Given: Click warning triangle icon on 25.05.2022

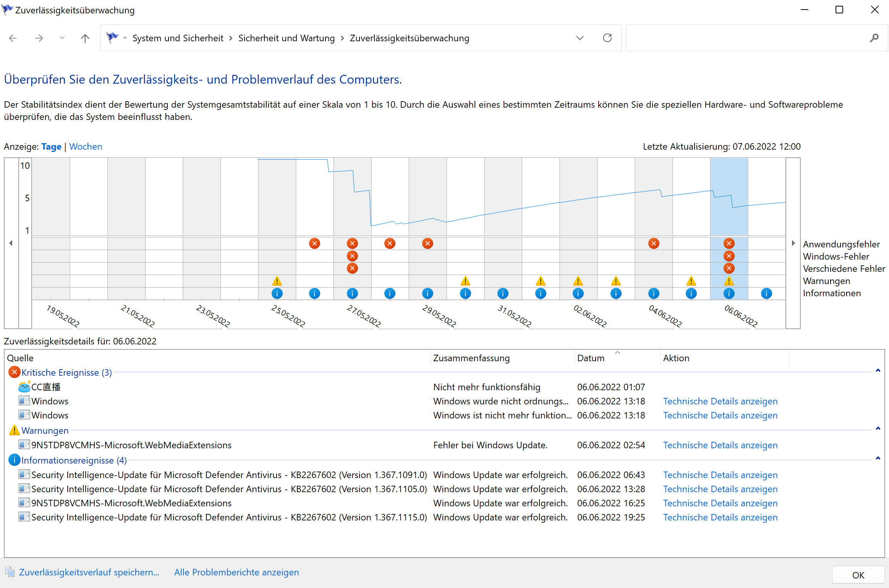Looking at the screenshot, I should (277, 281).
